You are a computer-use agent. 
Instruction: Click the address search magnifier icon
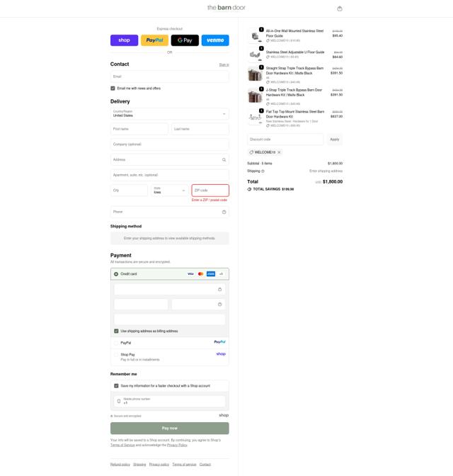click(x=224, y=159)
